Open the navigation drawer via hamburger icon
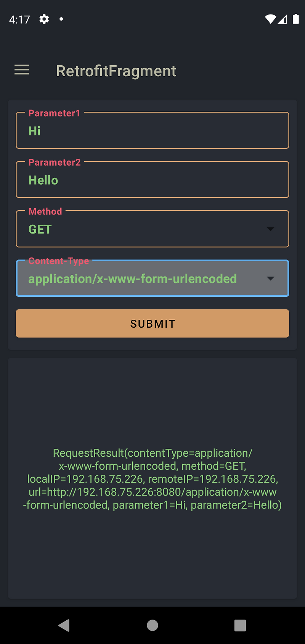Viewport: 305px width, 644px height. 21,70
